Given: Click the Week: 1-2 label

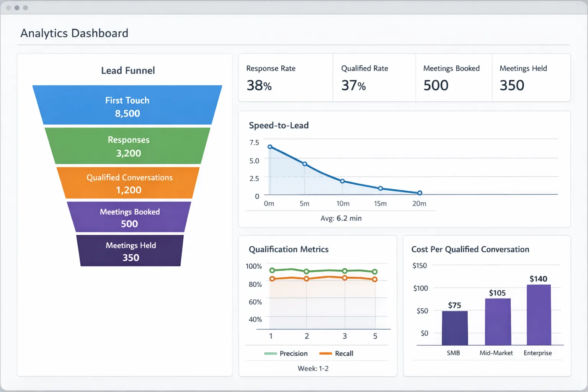Looking at the screenshot, I should pos(313,368).
